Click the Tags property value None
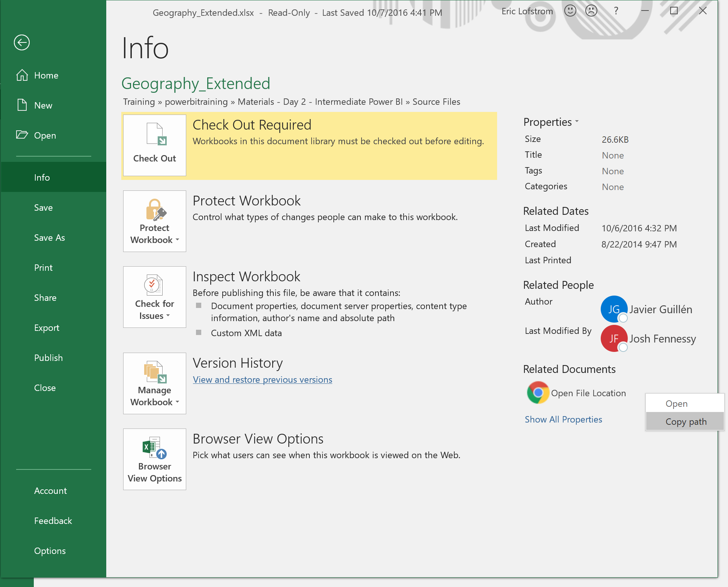Viewport: 728px width, 587px height. [x=613, y=171]
